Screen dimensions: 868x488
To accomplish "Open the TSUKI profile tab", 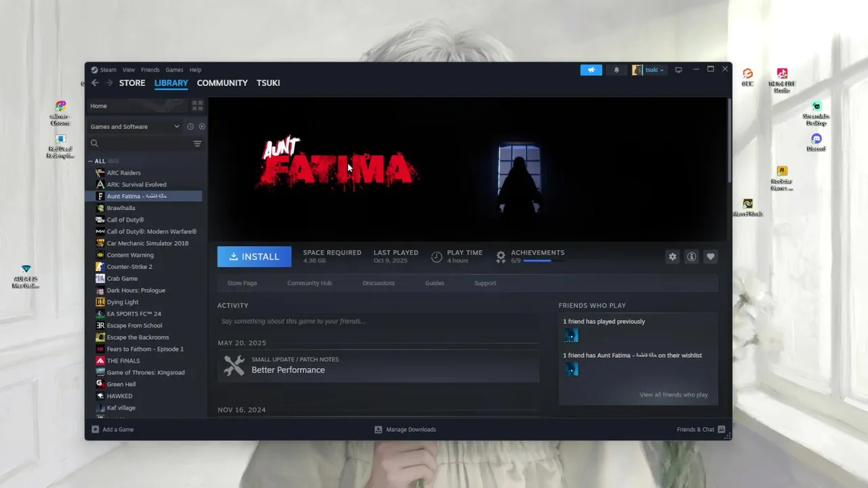I will click(x=269, y=83).
